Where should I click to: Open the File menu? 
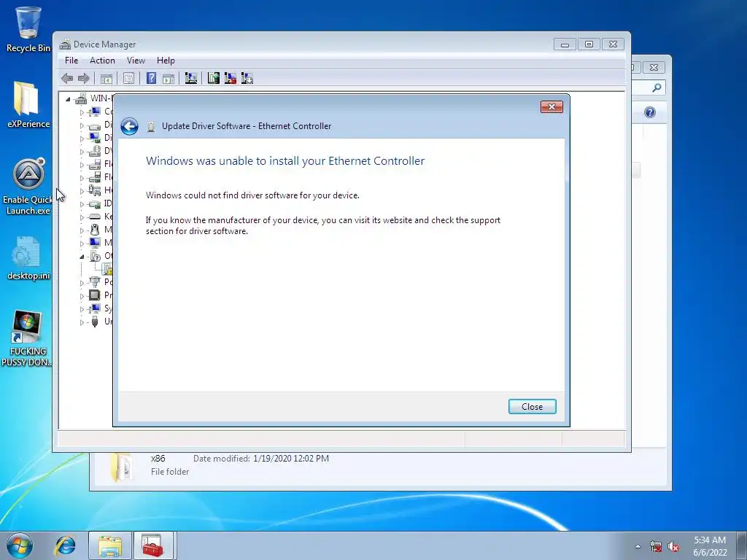coord(71,61)
